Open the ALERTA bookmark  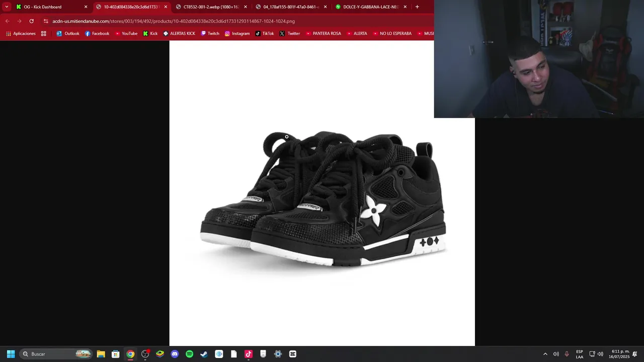(x=357, y=34)
